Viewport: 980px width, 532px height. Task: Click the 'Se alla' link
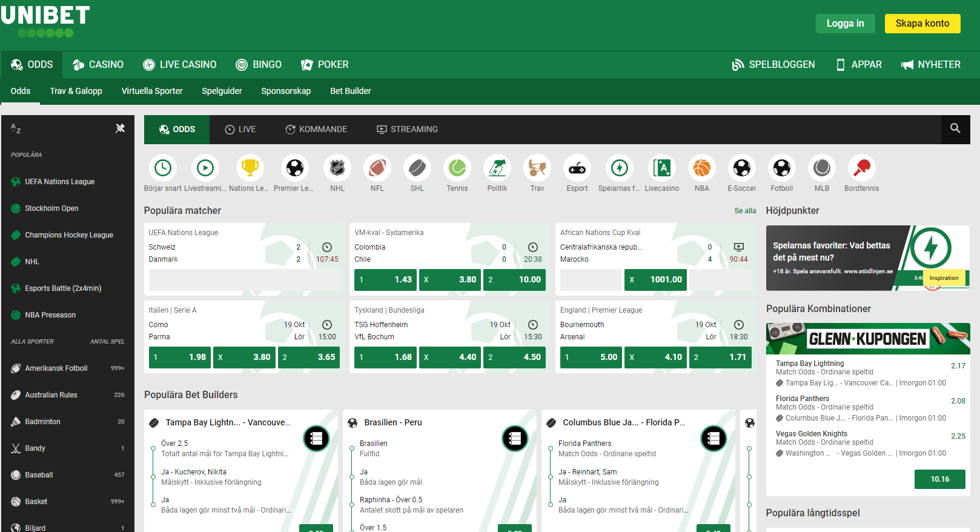(x=745, y=211)
